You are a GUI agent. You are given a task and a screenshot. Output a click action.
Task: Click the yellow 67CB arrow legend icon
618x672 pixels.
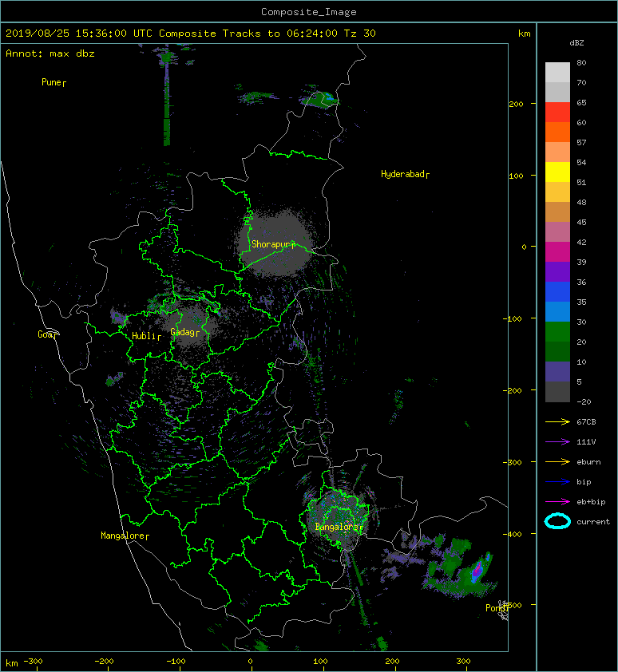click(557, 422)
